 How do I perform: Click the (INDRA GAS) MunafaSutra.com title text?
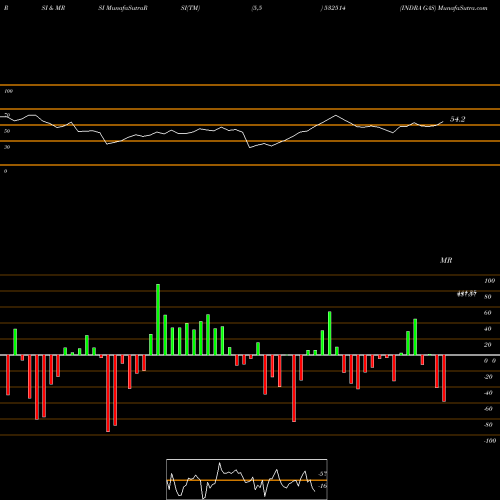click(443, 8)
